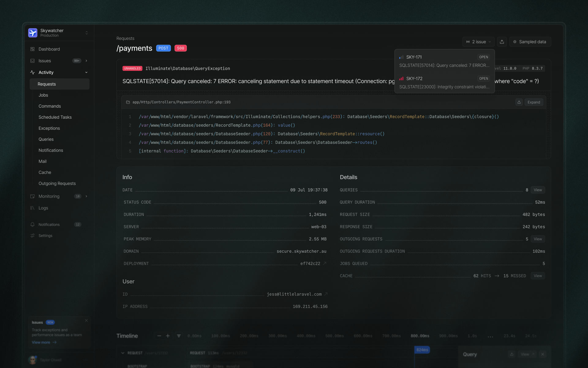588x368 pixels.
Task: Click the Skywatcher airplane logo icon
Action: pyautogui.click(x=33, y=33)
